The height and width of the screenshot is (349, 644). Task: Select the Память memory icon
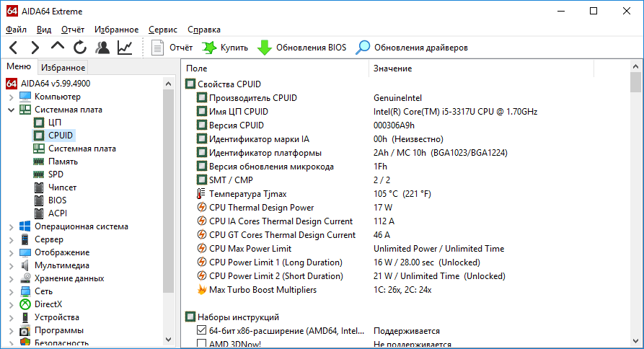[39, 162]
